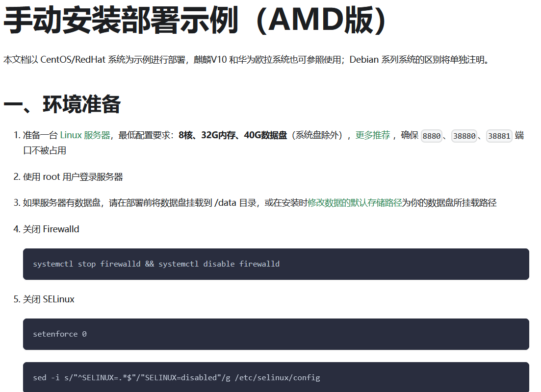Click the text '口不被占用' in step 1
This screenshot has width=541, height=392.
45,150
